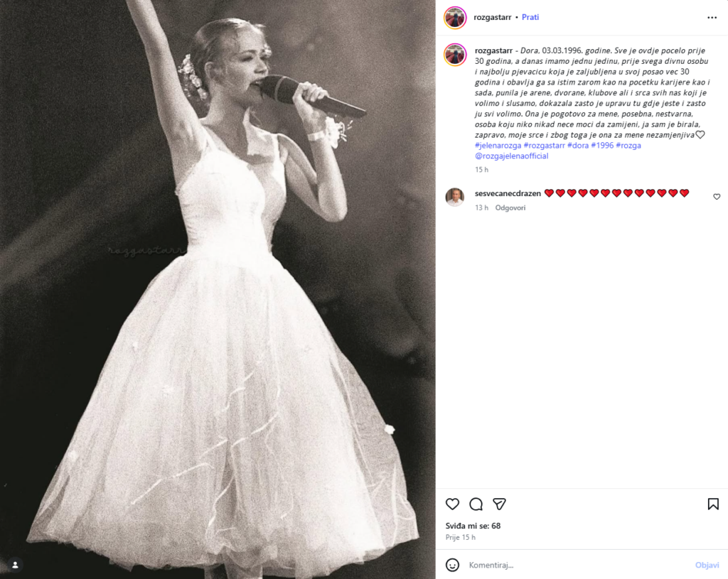Open the #dora hashtag link
Screen dimensions: 728x579
click(x=577, y=146)
